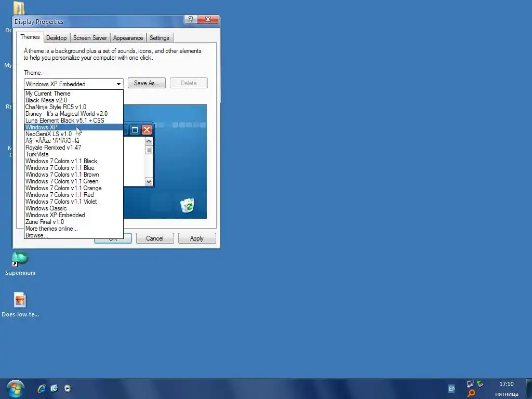Screen dimensions: 532x399
Task: Click the EN language indicator
Action: tap(451, 389)
